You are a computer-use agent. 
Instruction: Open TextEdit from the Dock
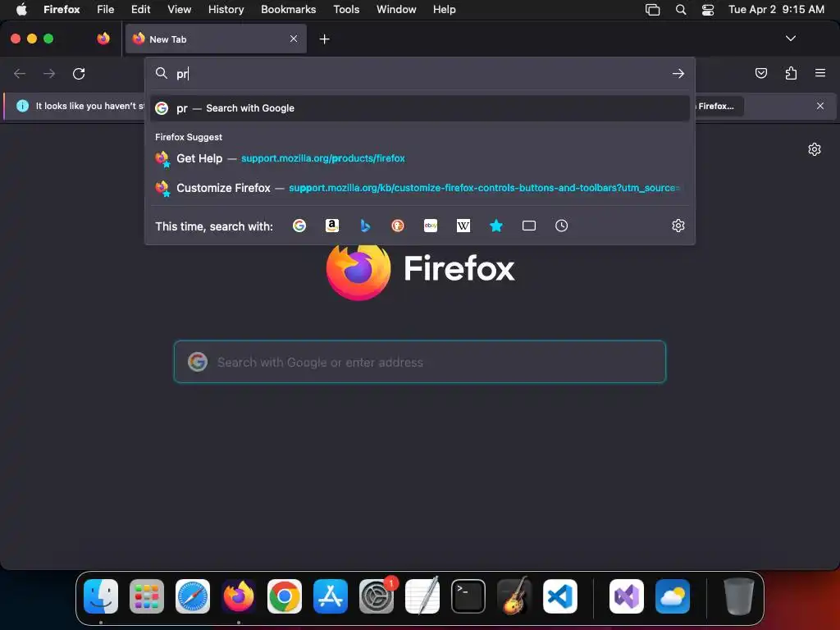coord(422,596)
